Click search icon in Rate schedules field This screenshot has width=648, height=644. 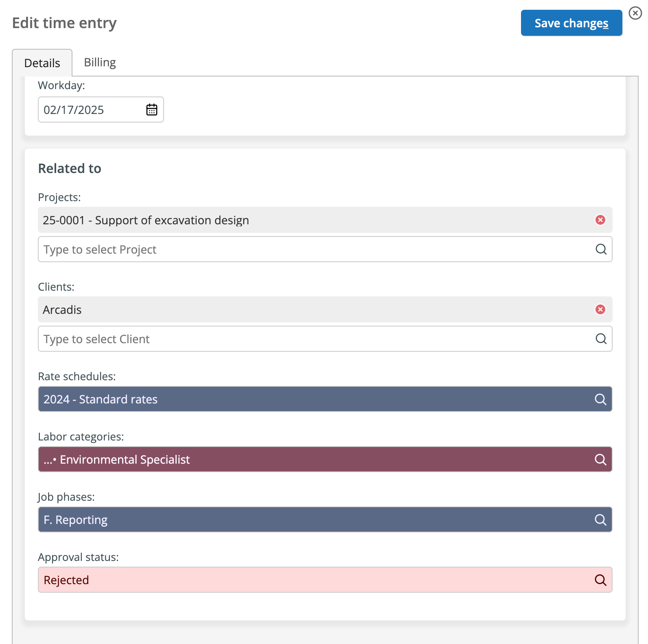click(600, 399)
